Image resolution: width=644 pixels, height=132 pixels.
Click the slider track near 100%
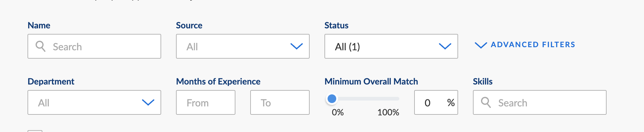pos(395,99)
